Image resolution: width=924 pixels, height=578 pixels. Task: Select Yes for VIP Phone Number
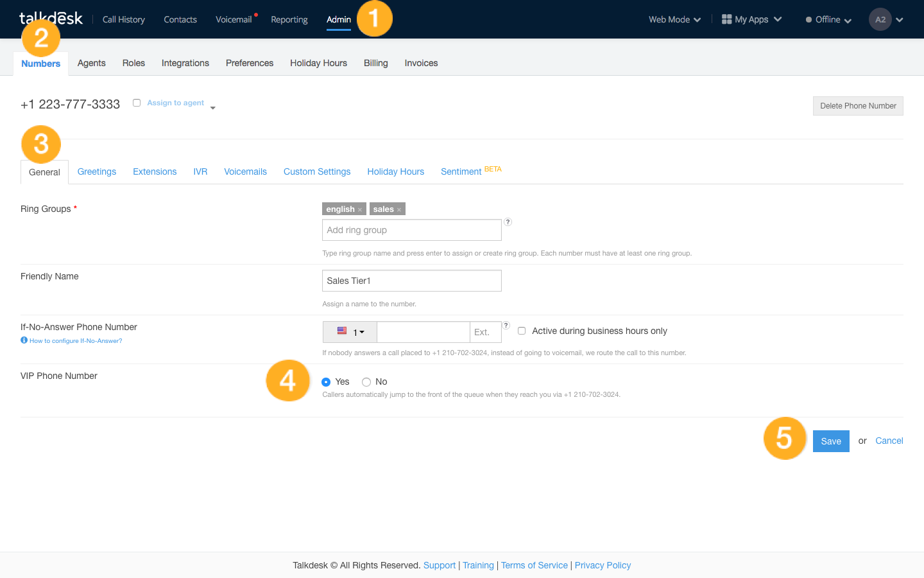click(x=326, y=382)
